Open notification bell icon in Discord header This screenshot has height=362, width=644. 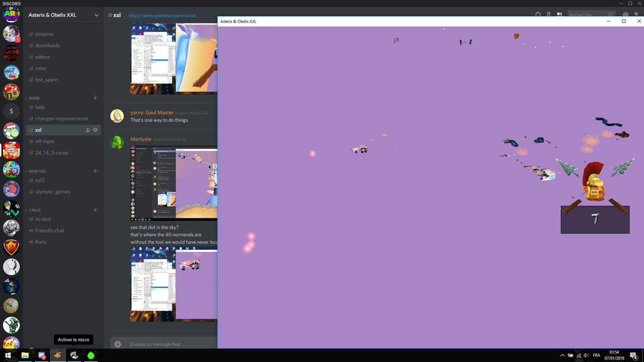click(538, 15)
